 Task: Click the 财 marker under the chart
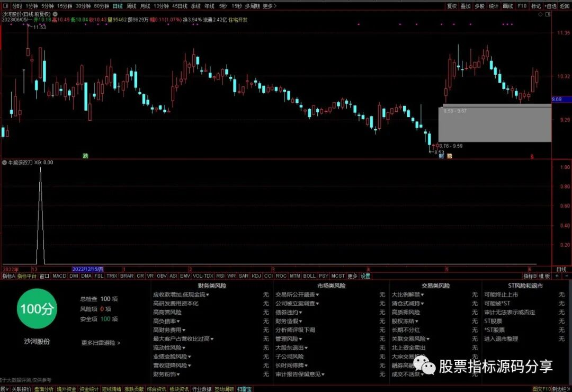[x=441, y=156]
